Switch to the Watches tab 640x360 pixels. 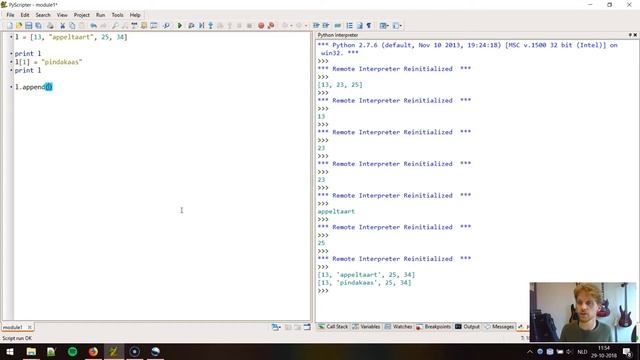click(x=398, y=327)
